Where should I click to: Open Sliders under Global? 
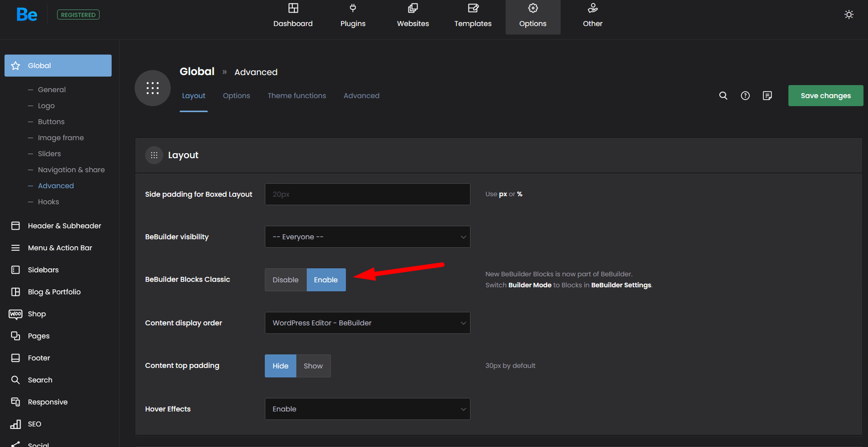(x=49, y=154)
